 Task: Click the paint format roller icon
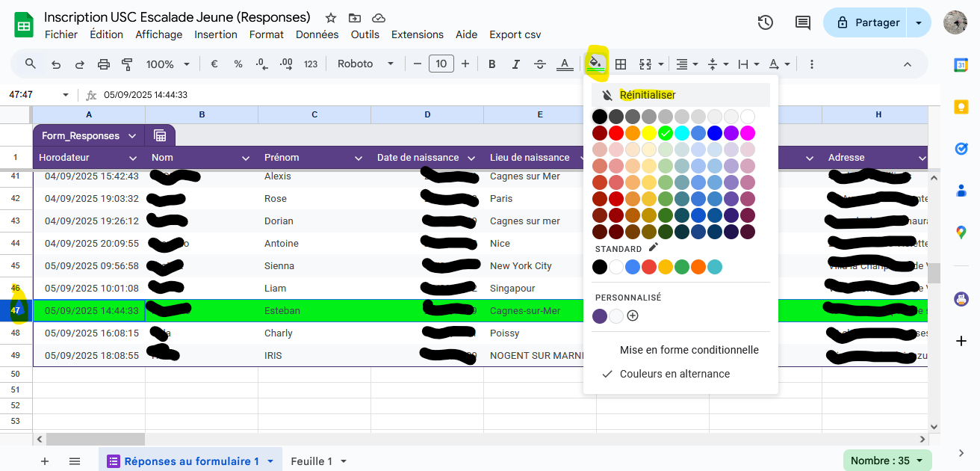(x=127, y=64)
